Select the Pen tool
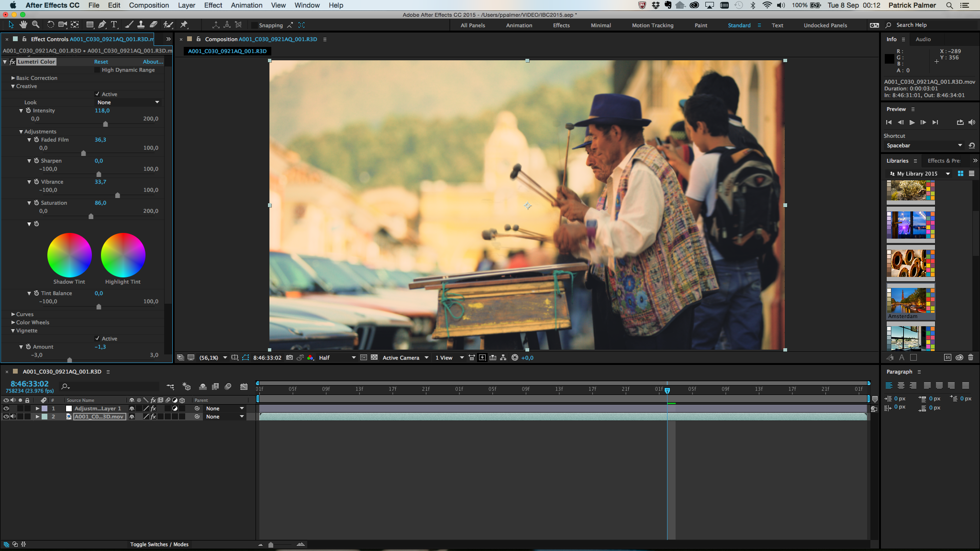 (x=102, y=24)
